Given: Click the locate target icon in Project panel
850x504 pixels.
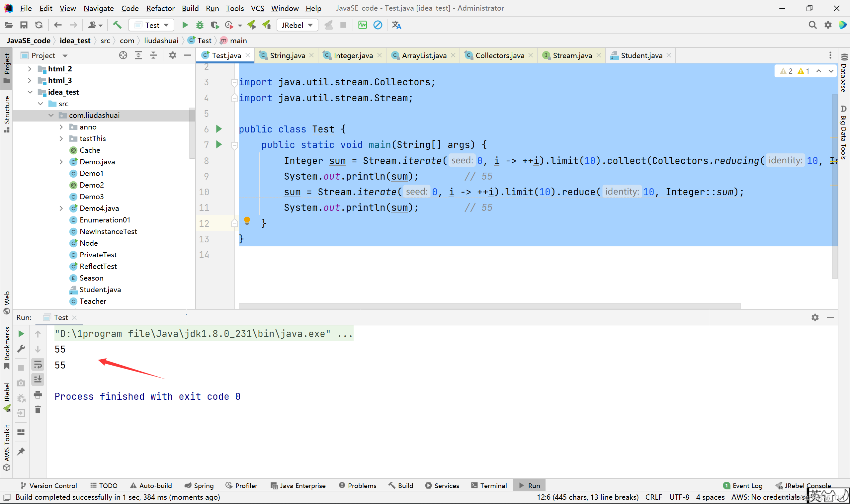Looking at the screenshot, I should click(x=123, y=55).
